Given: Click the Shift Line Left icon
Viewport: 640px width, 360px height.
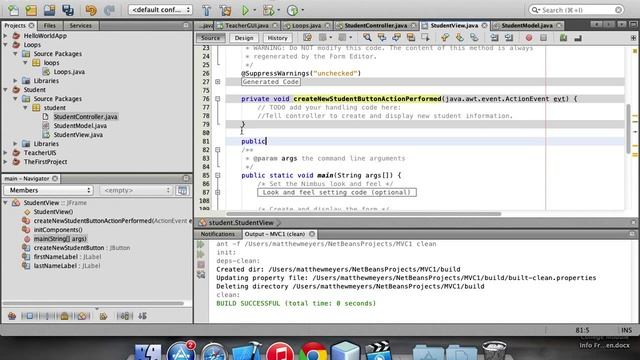Looking at the screenshot, I should pyautogui.click(x=494, y=38).
